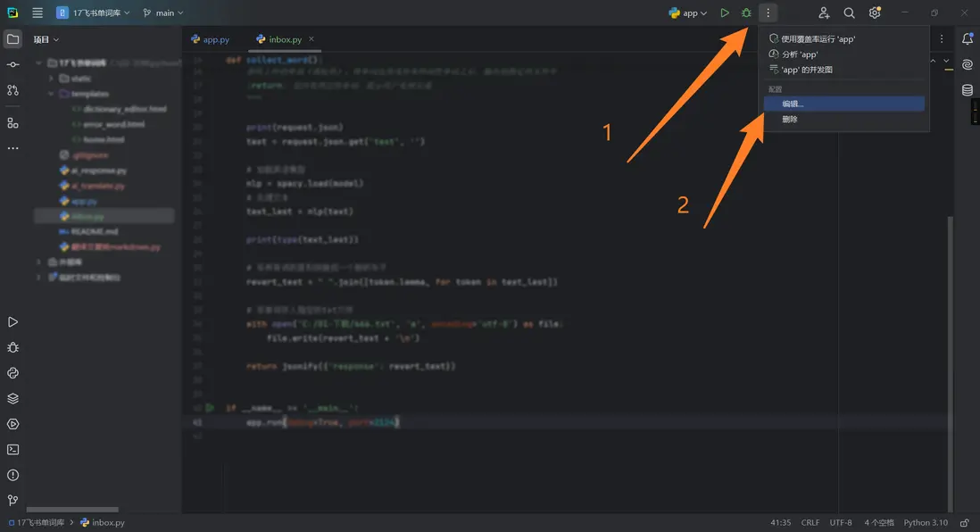
Task: Open the Terminal tool window
Action: tap(12, 450)
